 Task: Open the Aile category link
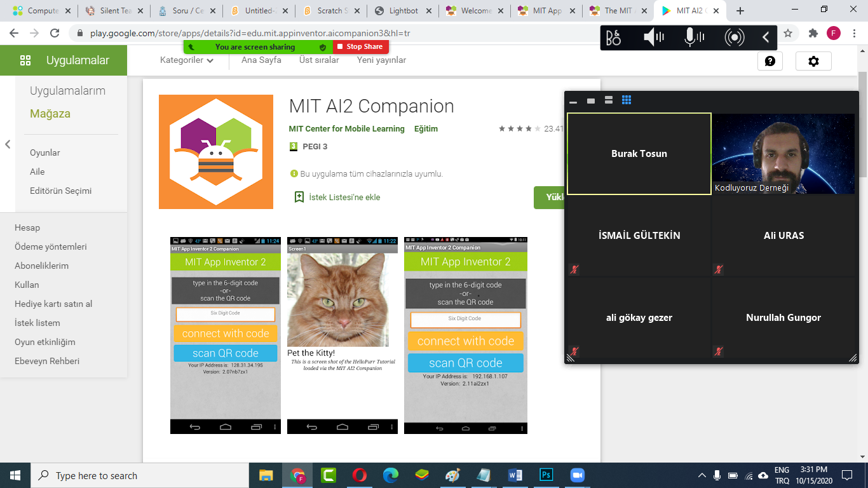point(37,172)
